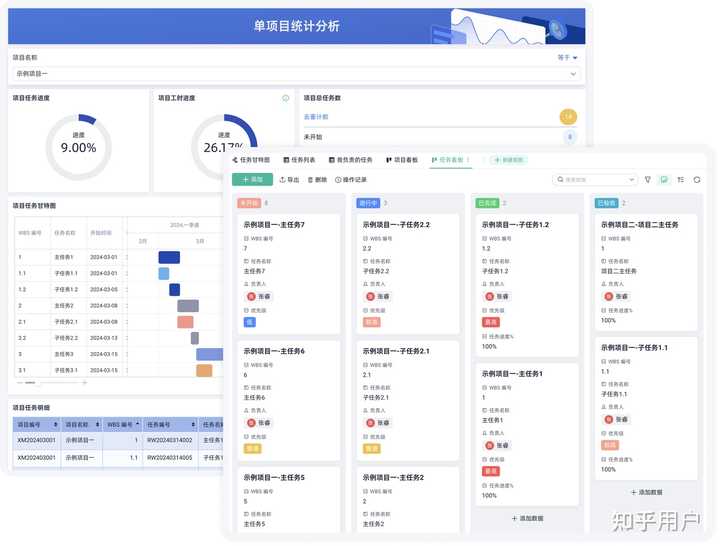The image size is (720, 546).
Task: Open card 示例项目一-子任务2.1
Action: pyautogui.click(x=408, y=400)
